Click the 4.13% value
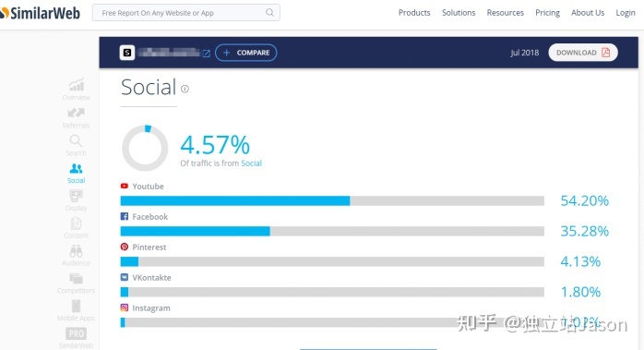The width and height of the screenshot is (644, 350). tap(580, 261)
